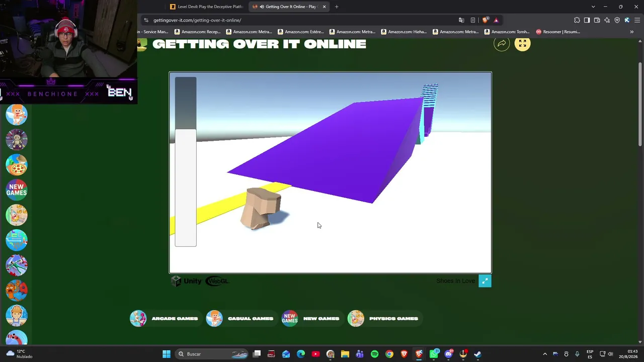Click the address bar URL field
Screen dimensions: 644x362
pos(302,20)
